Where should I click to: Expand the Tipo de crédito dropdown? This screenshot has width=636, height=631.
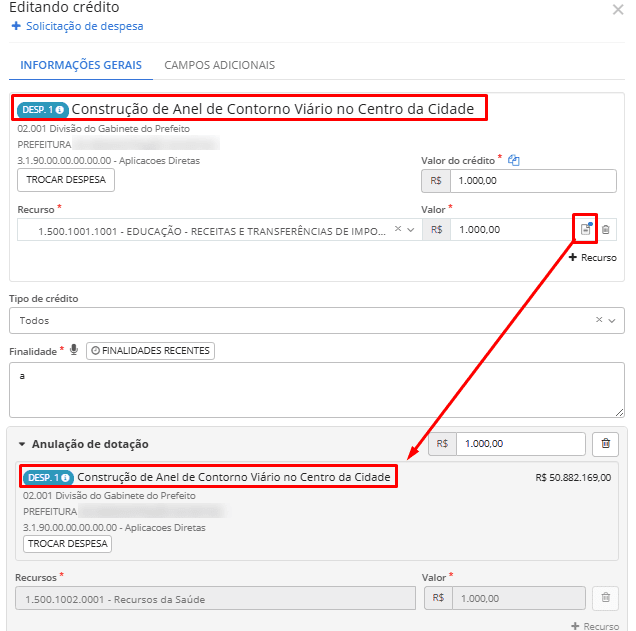coord(612,320)
